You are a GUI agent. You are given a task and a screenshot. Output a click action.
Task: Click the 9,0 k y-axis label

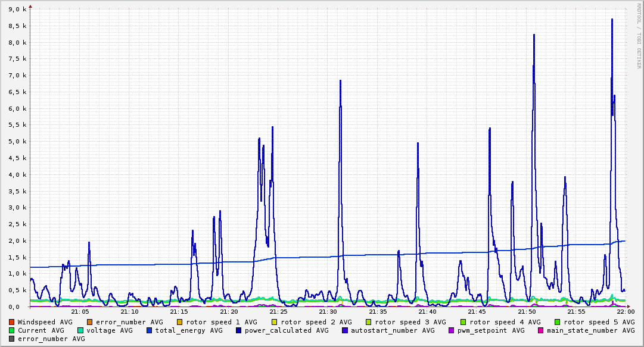coord(17,10)
